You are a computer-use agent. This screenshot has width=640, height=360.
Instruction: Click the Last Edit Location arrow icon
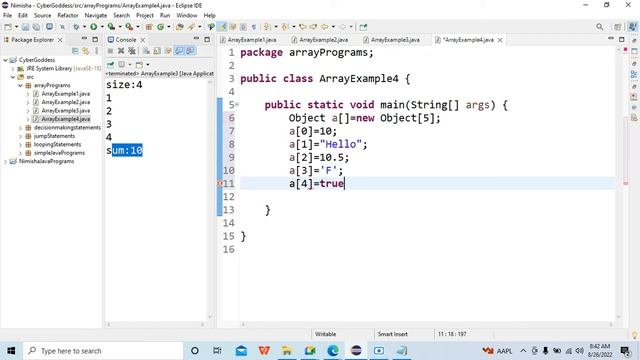click(x=302, y=27)
